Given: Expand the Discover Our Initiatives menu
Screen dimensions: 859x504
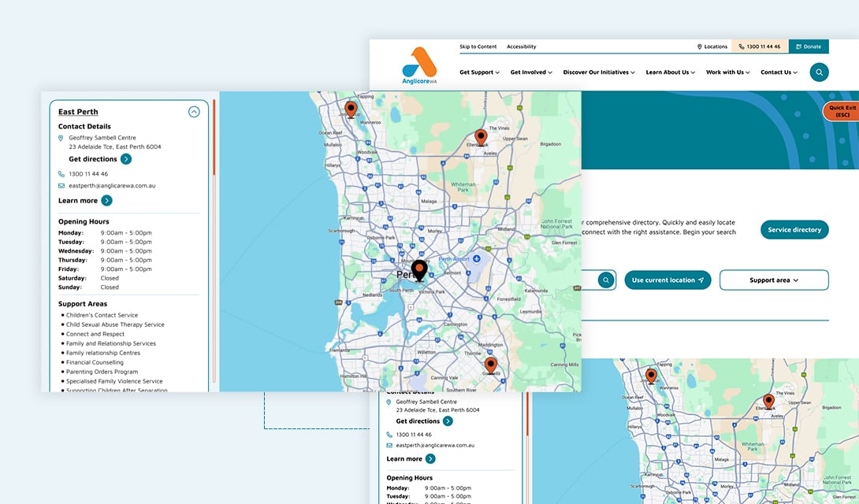Looking at the screenshot, I should 598,72.
